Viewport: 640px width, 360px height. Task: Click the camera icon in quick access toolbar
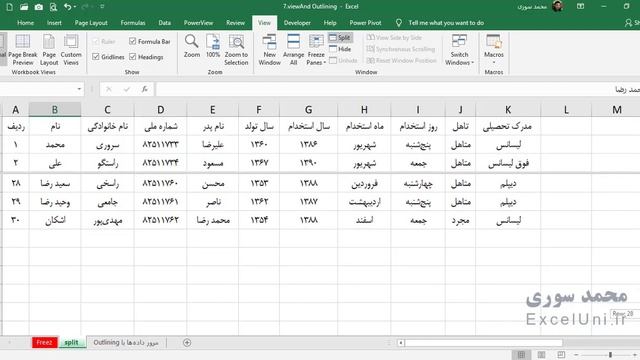(x=39, y=7)
